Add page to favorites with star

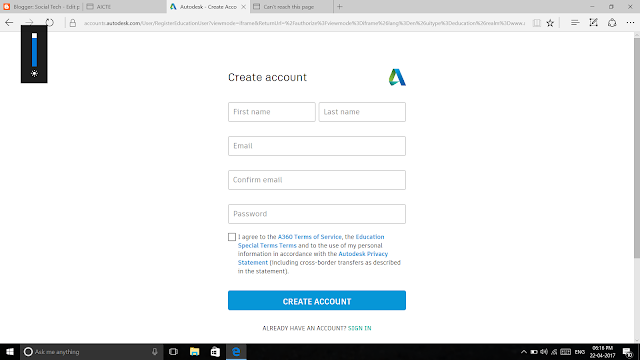click(x=550, y=23)
